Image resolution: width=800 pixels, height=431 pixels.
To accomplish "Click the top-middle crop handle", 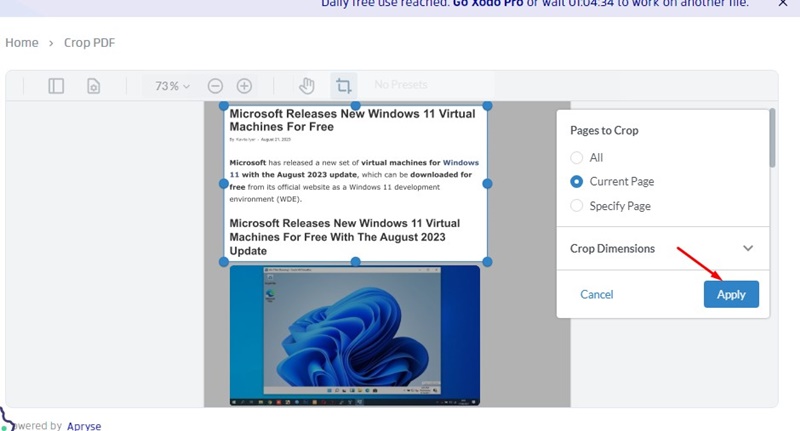I will tap(356, 106).
